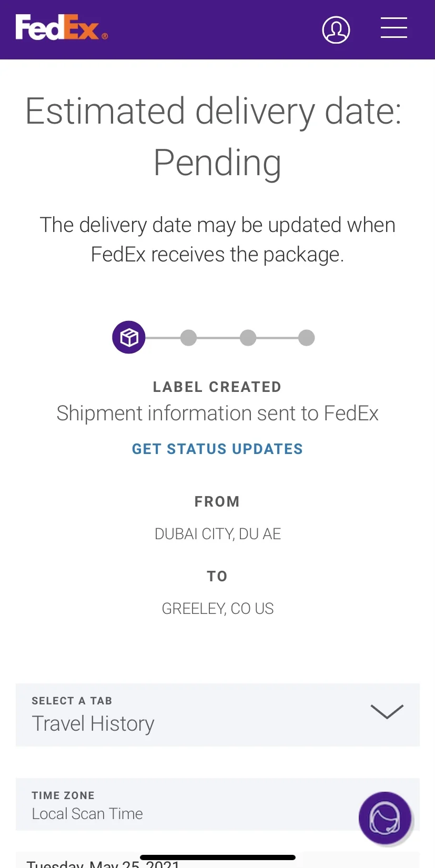435x868 pixels.
Task: Click the third gray progress step dot
Action: 248,338
